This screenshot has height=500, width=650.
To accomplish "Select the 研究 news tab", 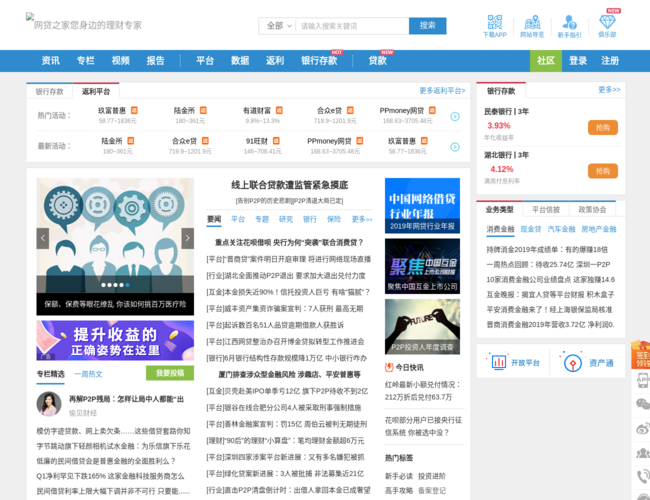I will tap(286, 219).
